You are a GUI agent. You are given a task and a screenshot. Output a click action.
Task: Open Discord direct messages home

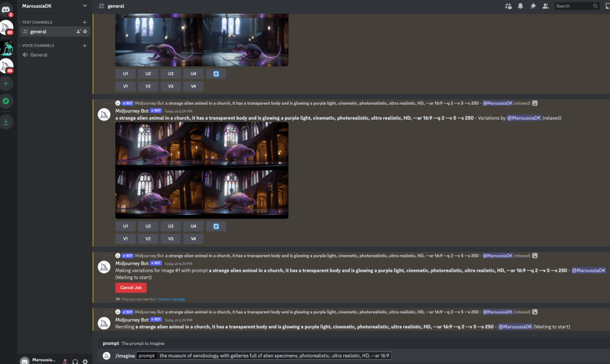pos(7,8)
